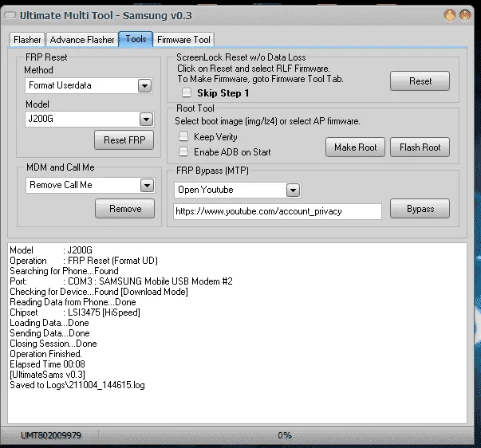Screen dimensions: 481x448
Task: Click the Open Youtube combo box field
Action: pos(238,190)
